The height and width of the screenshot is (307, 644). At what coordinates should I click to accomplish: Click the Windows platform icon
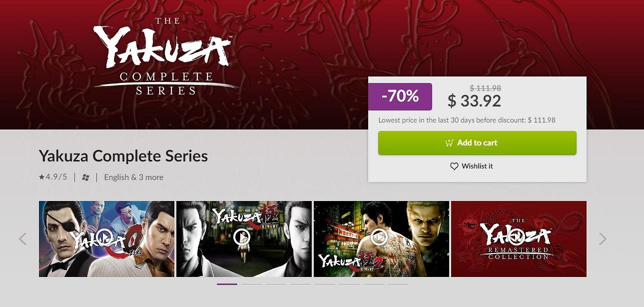coord(86,177)
